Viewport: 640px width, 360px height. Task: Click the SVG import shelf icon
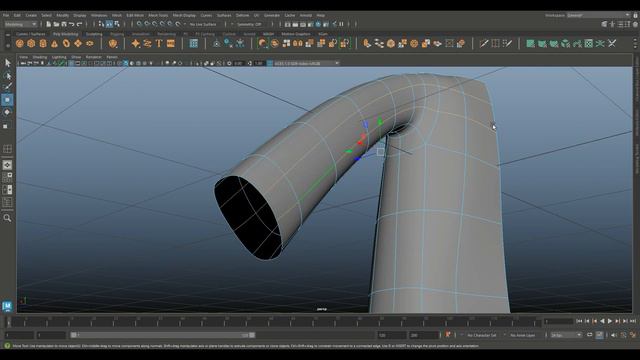click(x=171, y=43)
